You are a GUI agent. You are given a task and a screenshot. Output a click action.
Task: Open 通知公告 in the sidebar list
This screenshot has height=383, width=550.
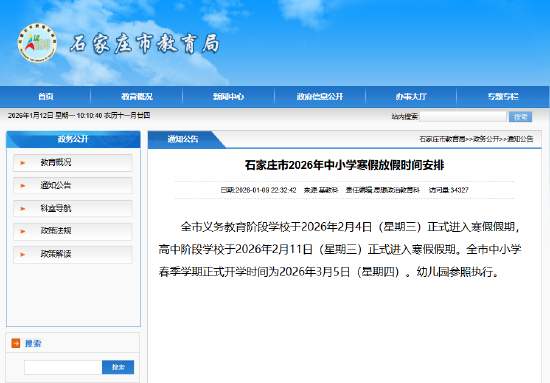coord(73,186)
